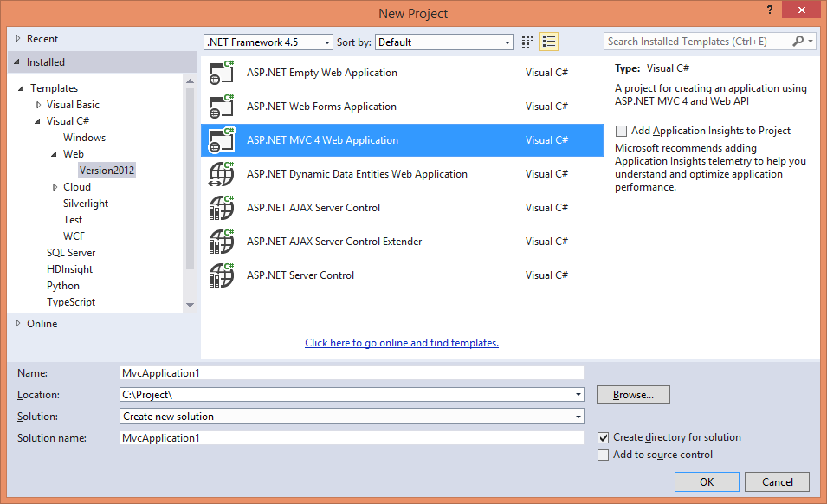The height and width of the screenshot is (504, 827).
Task: Select the Windows template category
Action: pyautogui.click(x=84, y=138)
